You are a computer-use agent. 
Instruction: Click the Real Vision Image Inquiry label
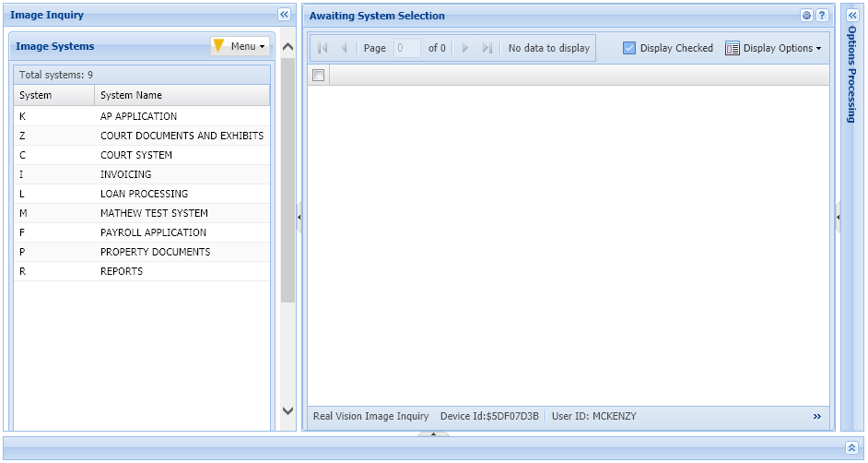tap(371, 416)
